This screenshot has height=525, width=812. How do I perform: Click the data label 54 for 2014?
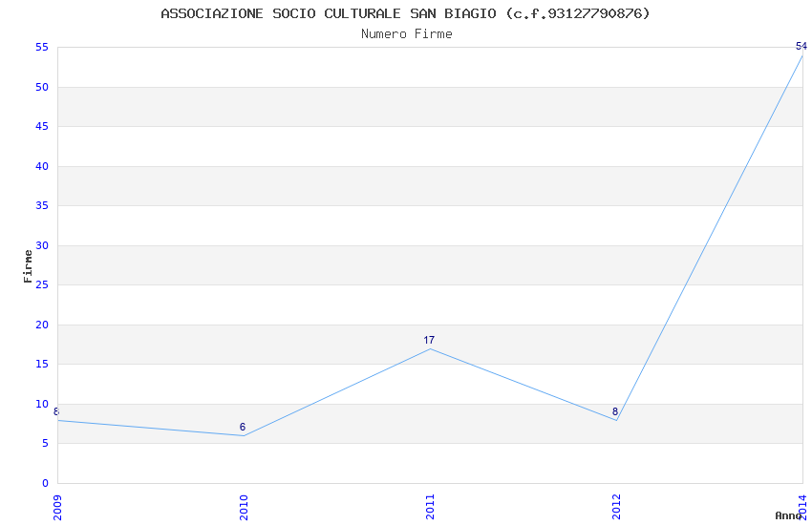[801, 46]
